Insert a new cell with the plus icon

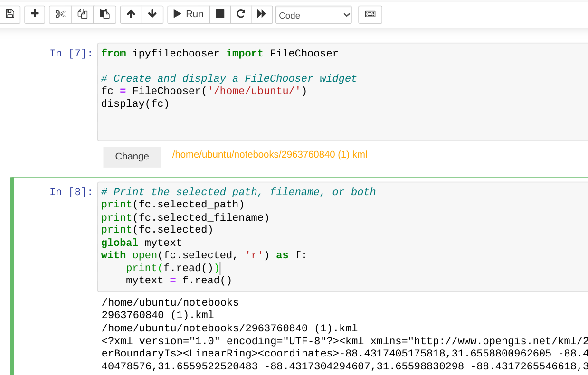[35, 14]
